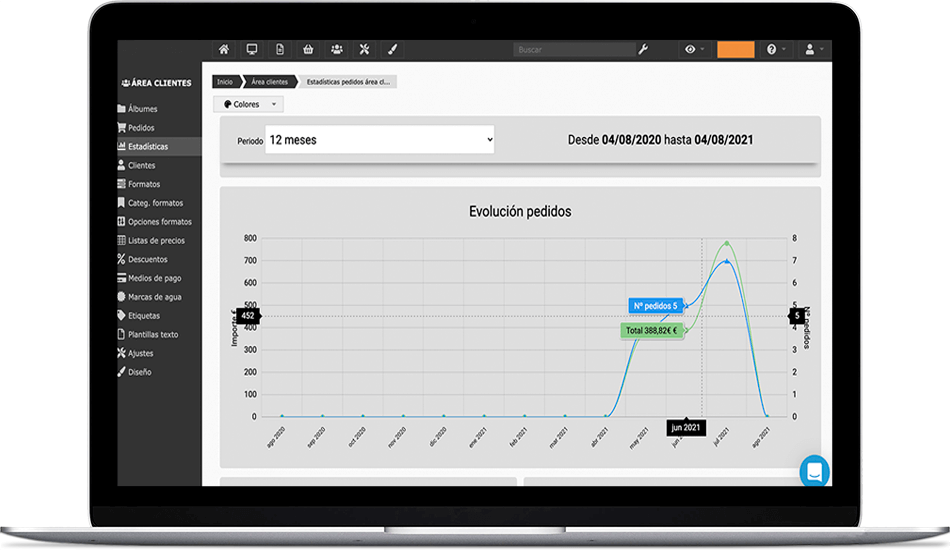Screen dimensions: 950x551
Task: Open the Periodo 12 meses select
Action: coord(380,140)
